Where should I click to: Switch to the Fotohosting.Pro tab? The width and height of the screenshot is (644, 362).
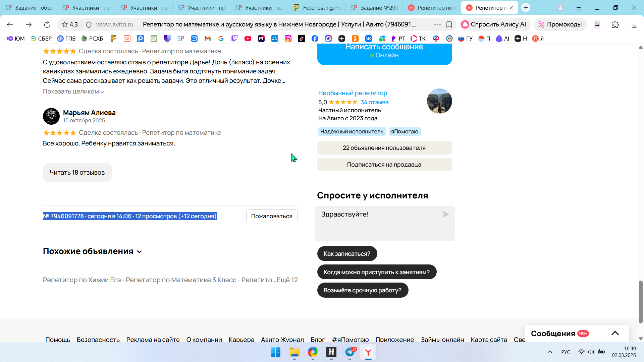[x=317, y=8]
